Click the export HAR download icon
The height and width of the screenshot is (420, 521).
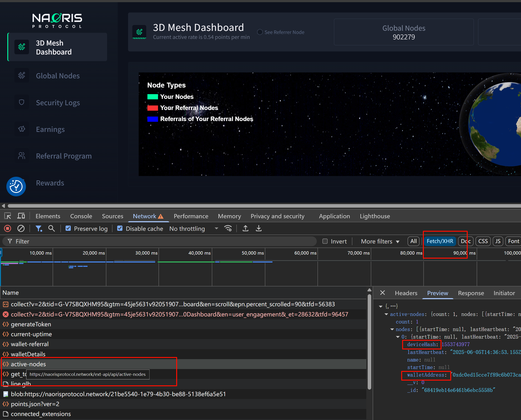click(x=259, y=228)
